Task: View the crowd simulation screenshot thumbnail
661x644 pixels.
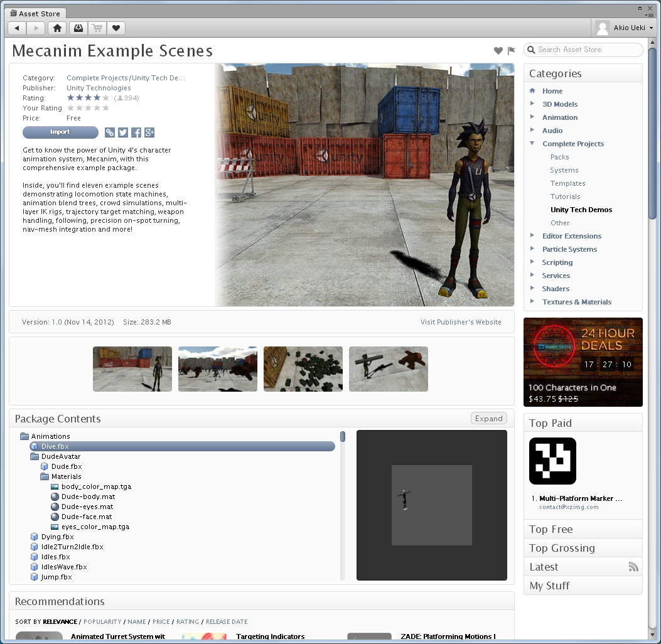Action: (x=218, y=369)
